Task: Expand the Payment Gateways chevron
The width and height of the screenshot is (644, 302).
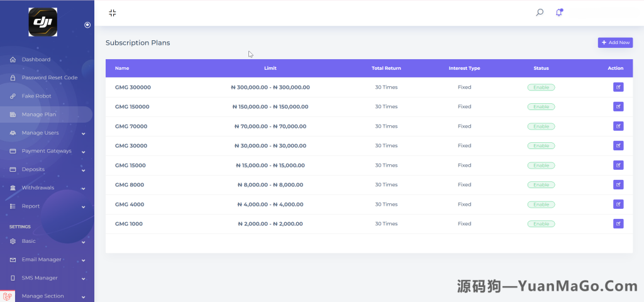Action: [x=84, y=152]
